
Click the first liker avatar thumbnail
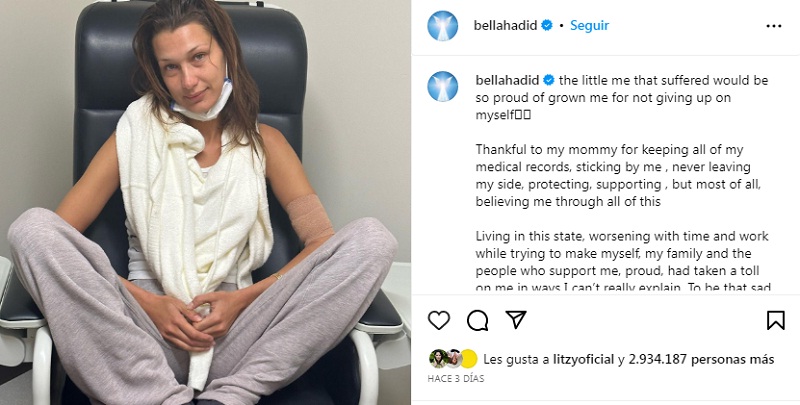click(x=438, y=359)
